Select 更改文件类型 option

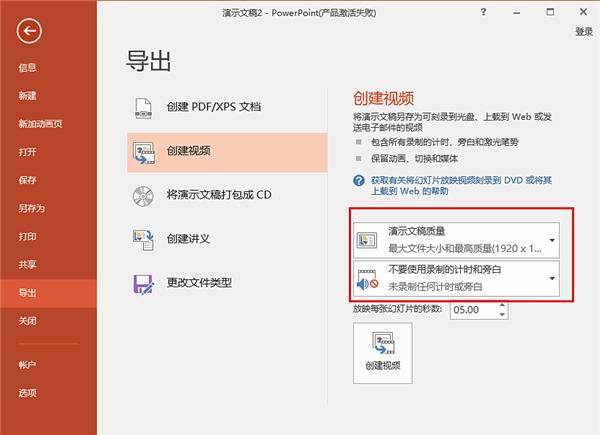pos(227,283)
